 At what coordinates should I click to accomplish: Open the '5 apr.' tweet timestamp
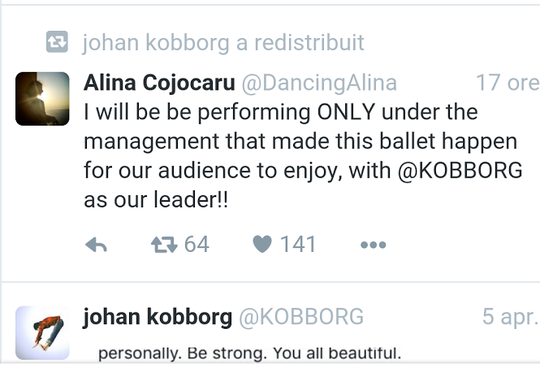click(x=510, y=317)
